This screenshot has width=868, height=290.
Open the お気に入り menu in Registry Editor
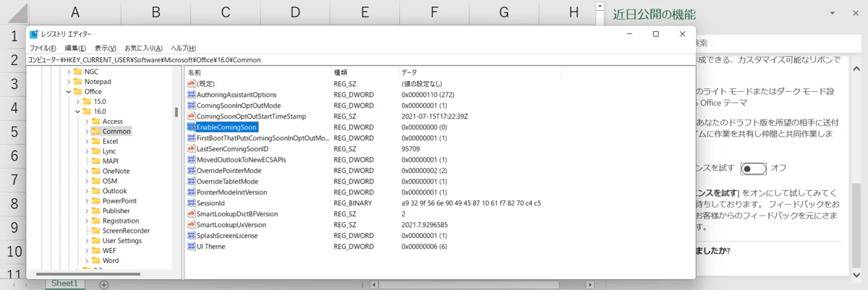click(144, 48)
